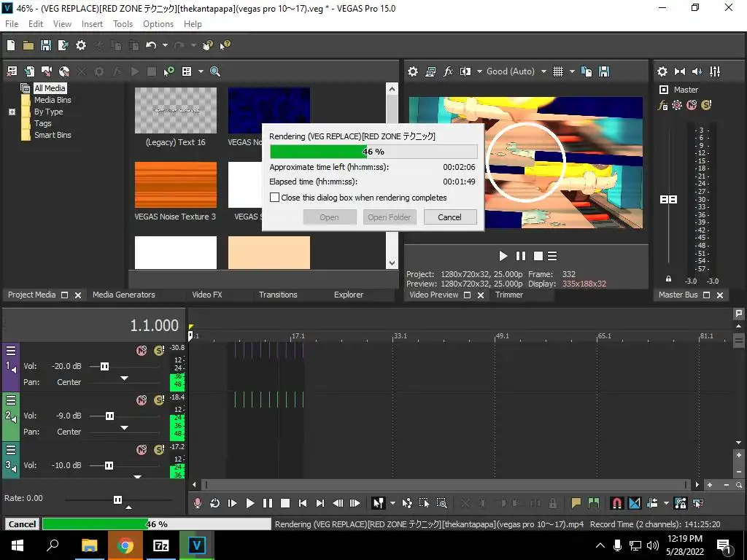
Task: Lock Master fader channels padlock icon
Action: [x=668, y=279]
